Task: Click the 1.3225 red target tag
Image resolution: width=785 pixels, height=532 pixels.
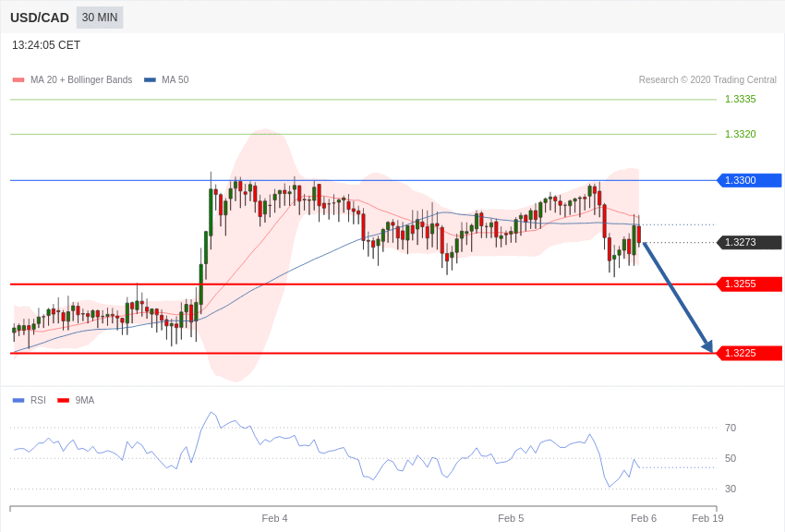Action: (750, 353)
